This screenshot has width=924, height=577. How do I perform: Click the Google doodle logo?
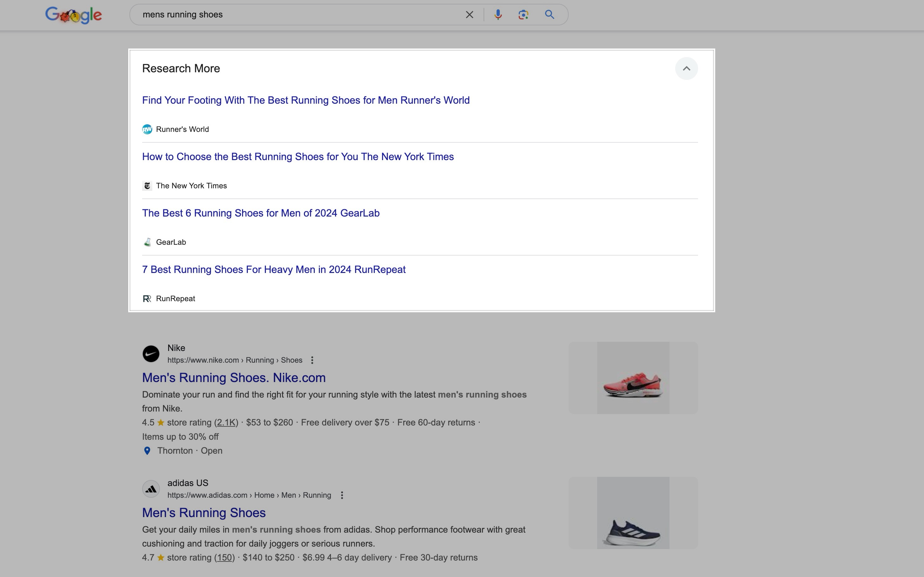pos(73,15)
